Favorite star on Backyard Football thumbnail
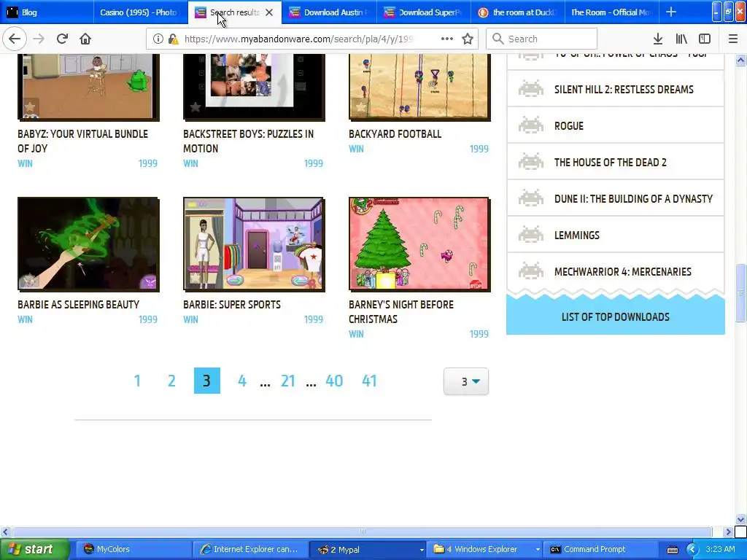 click(x=360, y=106)
